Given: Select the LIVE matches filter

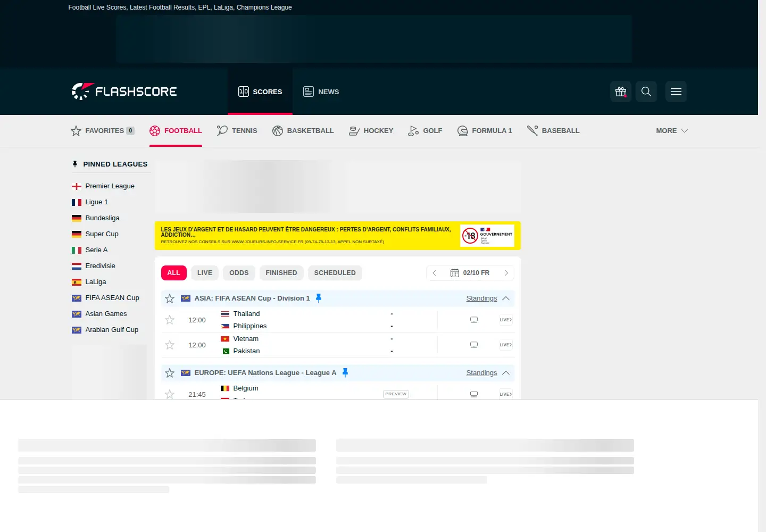Looking at the screenshot, I should (205, 273).
